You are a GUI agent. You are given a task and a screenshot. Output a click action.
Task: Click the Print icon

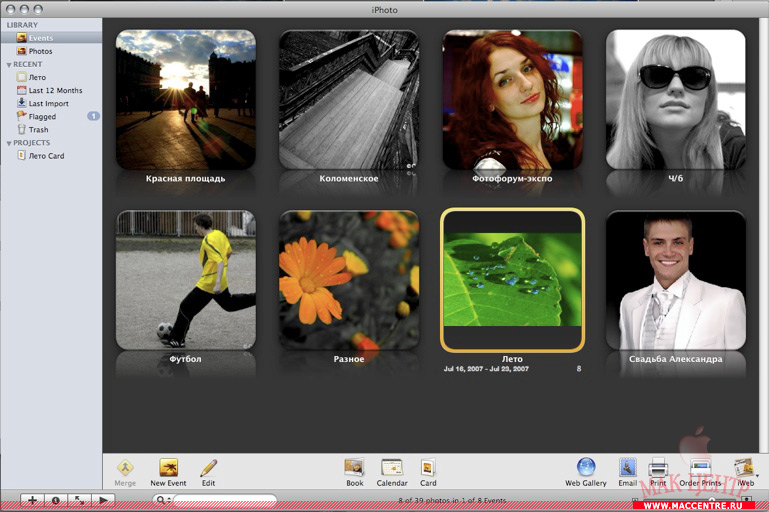tap(658, 468)
